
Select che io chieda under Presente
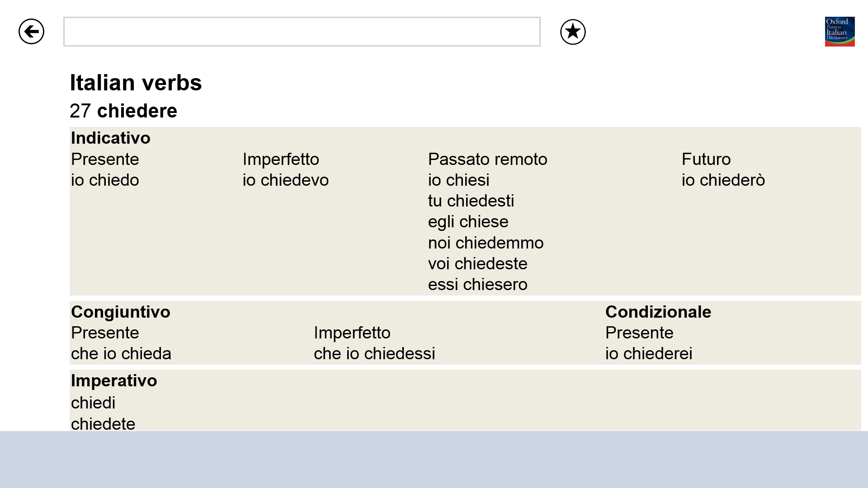tap(121, 353)
